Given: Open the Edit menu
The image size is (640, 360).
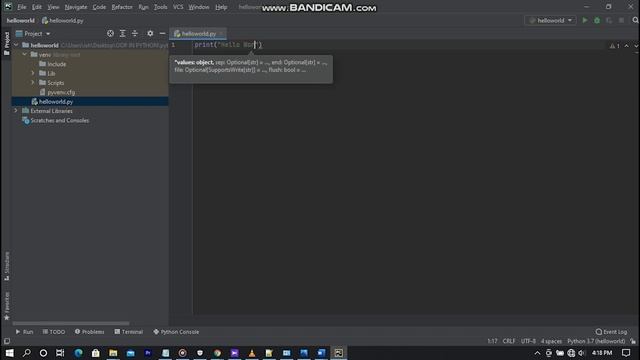Looking at the screenshot, I should pyautogui.click(x=37, y=7).
